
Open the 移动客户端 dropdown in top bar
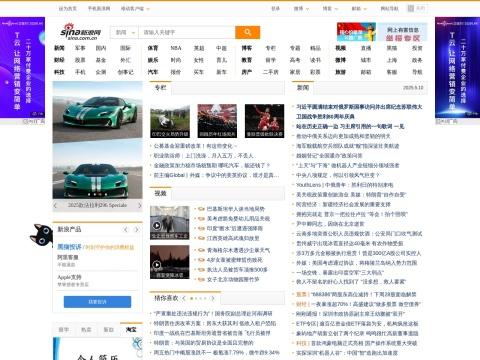[135, 9]
